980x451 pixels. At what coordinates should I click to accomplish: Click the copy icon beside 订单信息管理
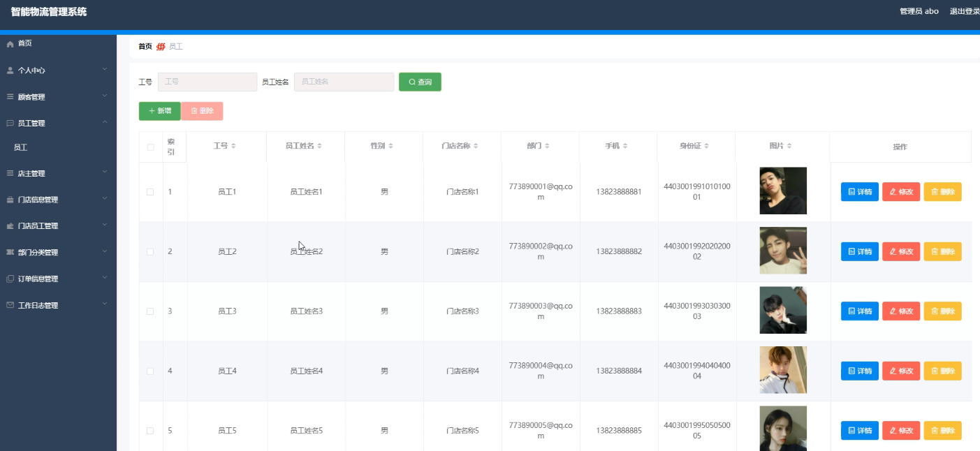click(x=10, y=279)
